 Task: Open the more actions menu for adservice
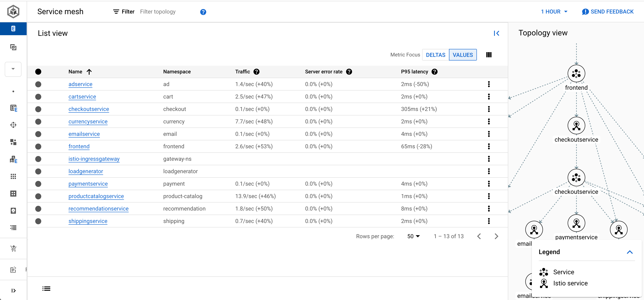[488, 84]
